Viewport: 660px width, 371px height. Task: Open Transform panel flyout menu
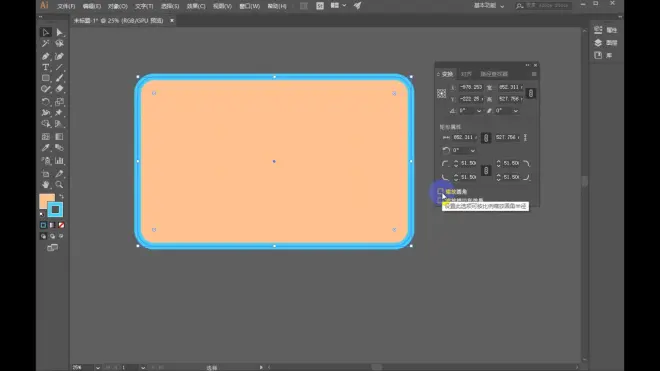[x=534, y=74]
